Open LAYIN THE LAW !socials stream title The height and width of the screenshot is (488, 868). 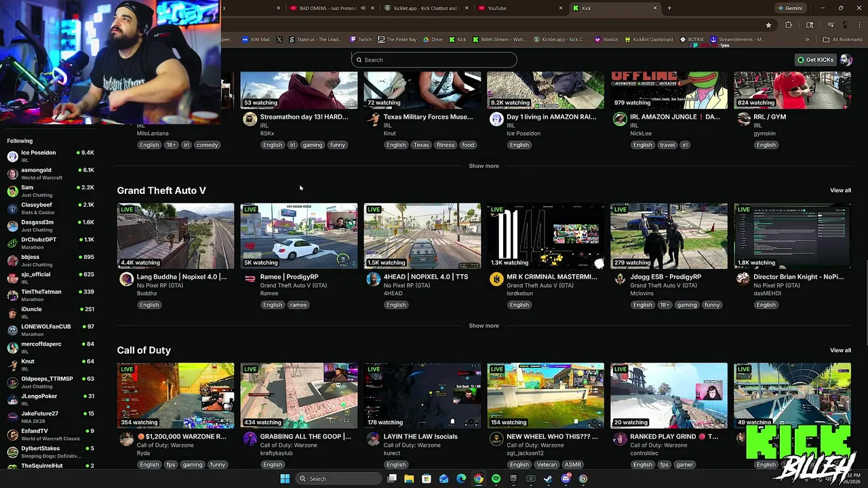coord(420,436)
